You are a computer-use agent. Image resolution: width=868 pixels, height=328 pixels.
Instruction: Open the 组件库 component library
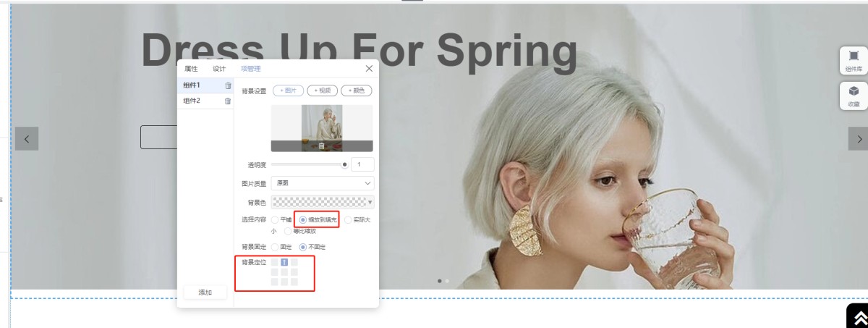click(854, 61)
